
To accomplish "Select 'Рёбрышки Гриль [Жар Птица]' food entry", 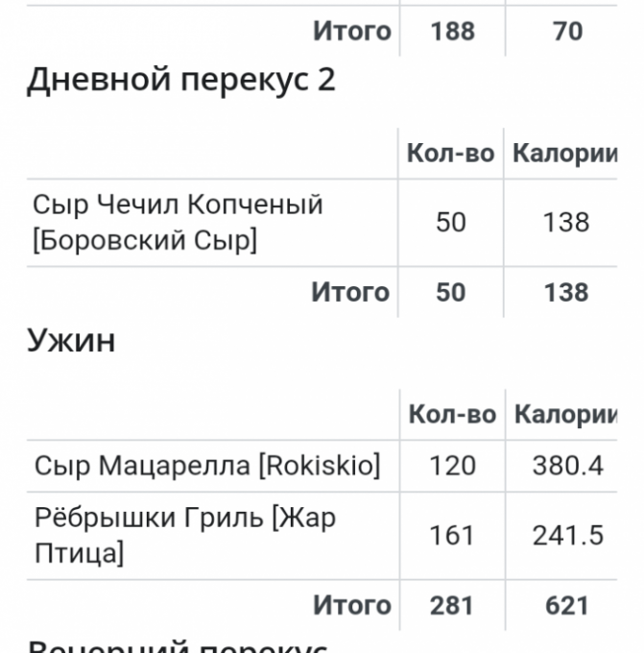I will 184,535.
